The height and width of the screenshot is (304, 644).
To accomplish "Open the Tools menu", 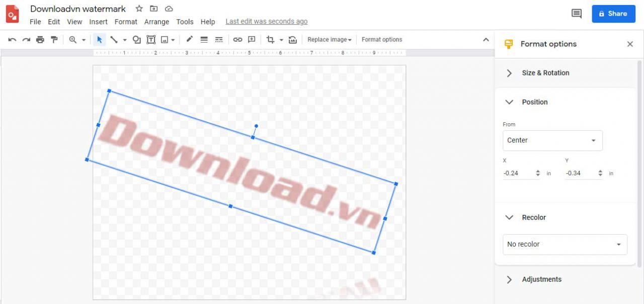I will 185,22.
